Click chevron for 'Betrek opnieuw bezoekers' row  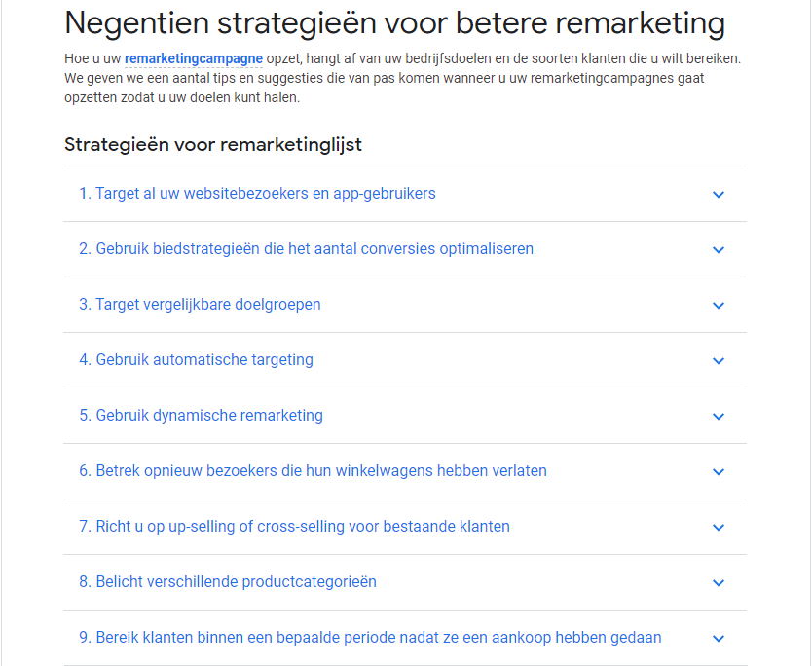point(719,472)
